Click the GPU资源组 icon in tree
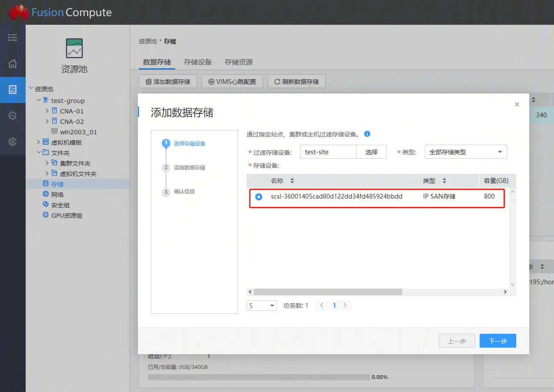Image resolution: width=554 pixels, height=392 pixels. (46, 215)
